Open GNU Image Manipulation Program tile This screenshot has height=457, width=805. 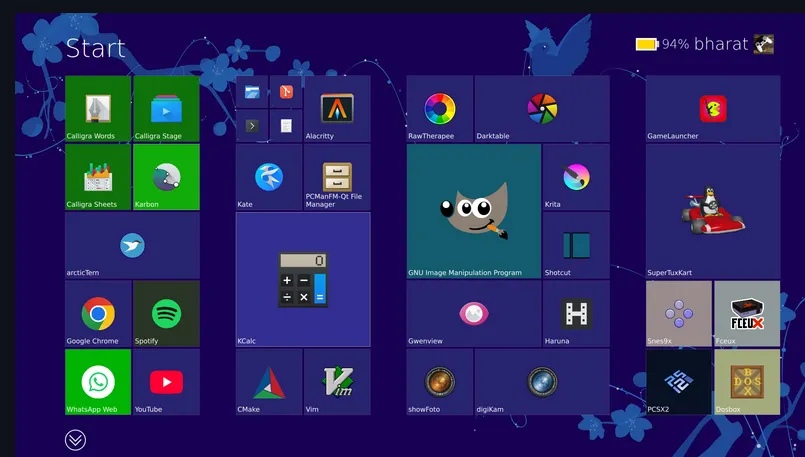(474, 211)
